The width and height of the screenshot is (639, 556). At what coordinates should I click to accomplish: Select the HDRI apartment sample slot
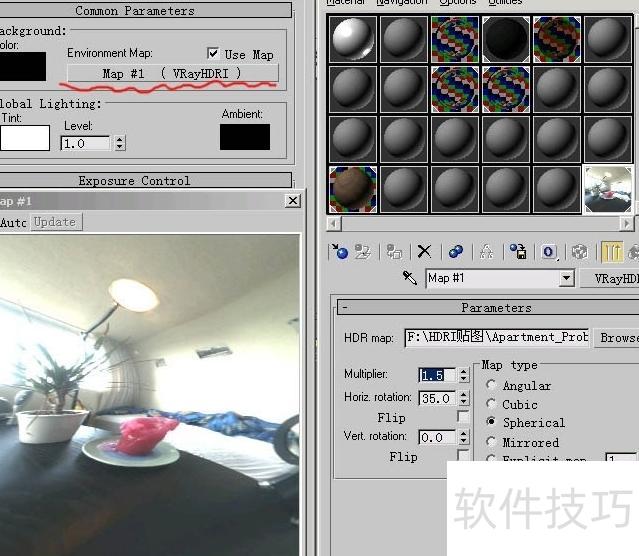tap(608, 190)
